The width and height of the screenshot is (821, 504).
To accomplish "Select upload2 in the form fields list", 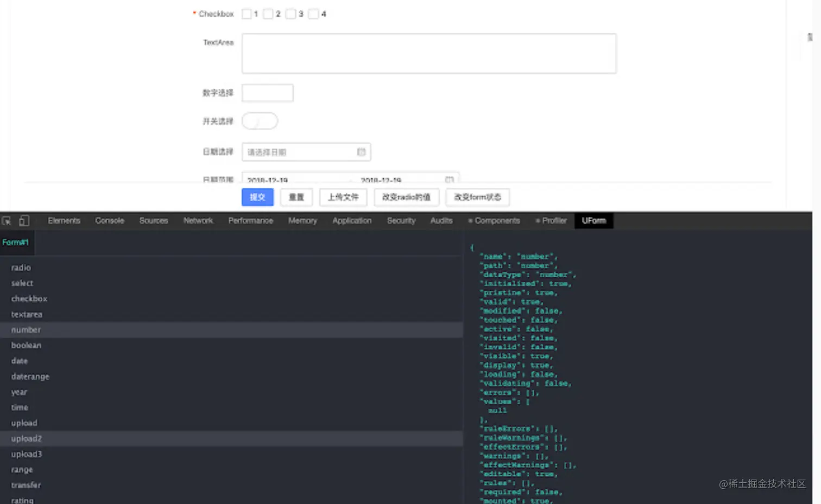I will click(x=26, y=438).
